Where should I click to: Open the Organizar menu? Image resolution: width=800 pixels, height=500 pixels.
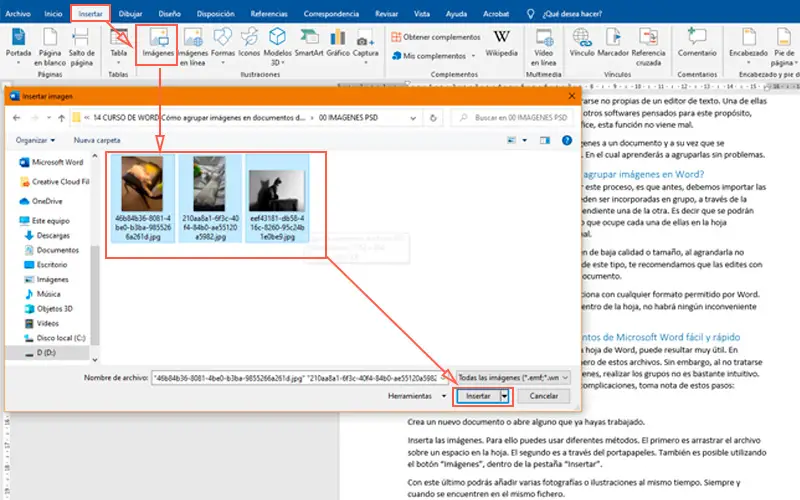(35, 140)
